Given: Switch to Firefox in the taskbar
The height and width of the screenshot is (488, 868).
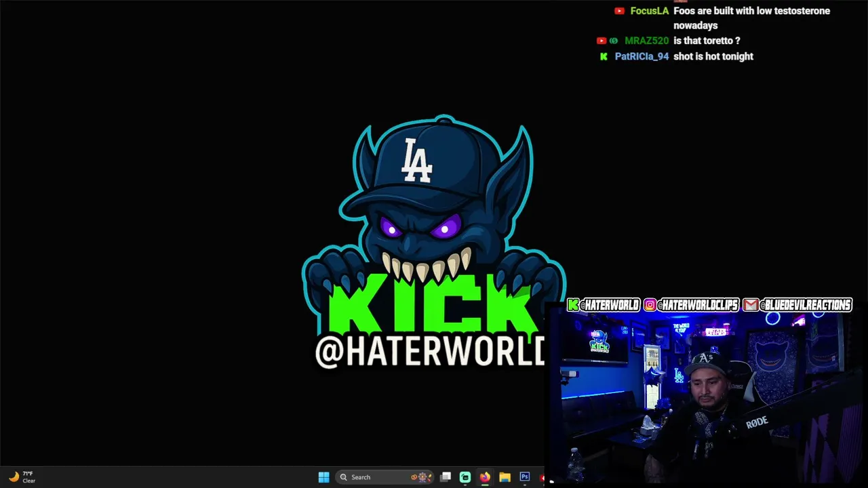Looking at the screenshot, I should click(485, 477).
